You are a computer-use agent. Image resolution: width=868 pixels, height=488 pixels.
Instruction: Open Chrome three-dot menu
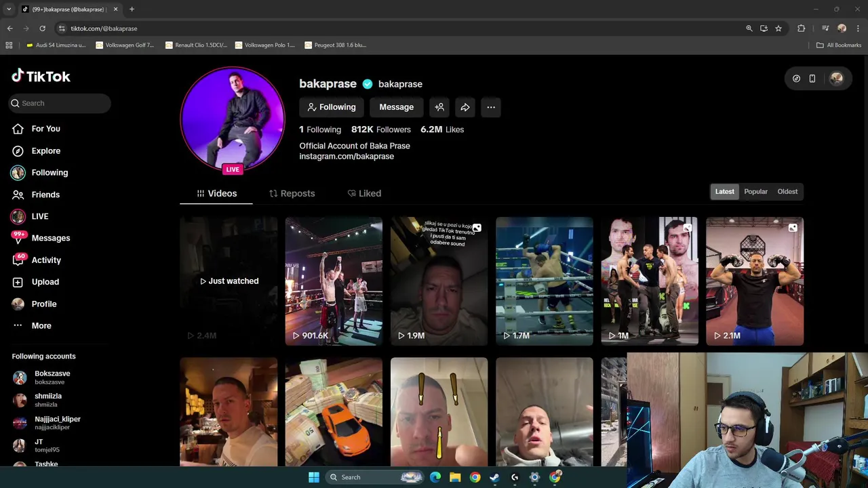click(x=857, y=28)
